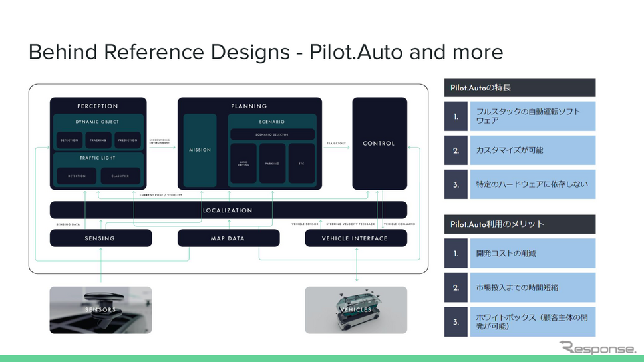The image size is (644, 362).
Task: Click the CLASSIFIER box
Action: pyautogui.click(x=120, y=176)
